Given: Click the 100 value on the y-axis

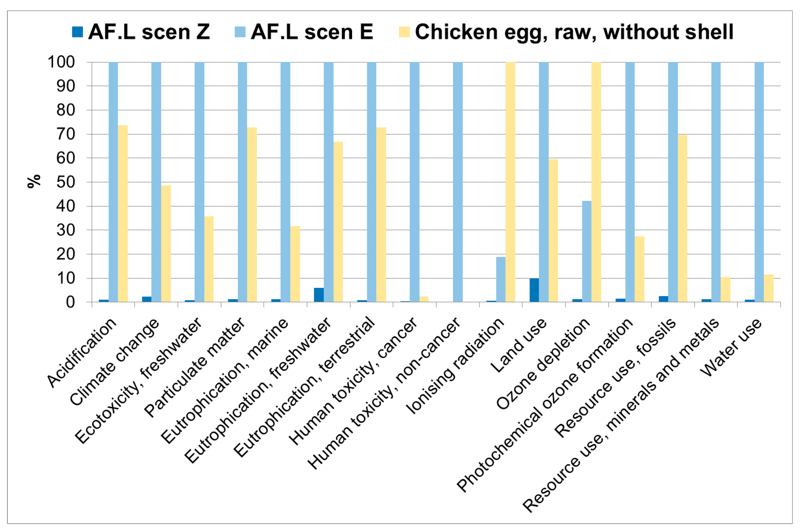Looking at the screenshot, I should 61,62.
